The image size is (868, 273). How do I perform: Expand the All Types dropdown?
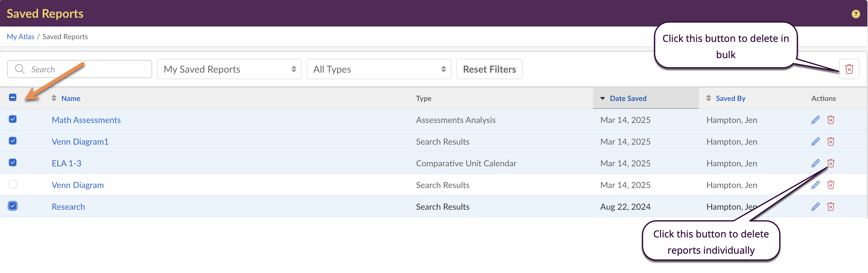[379, 69]
